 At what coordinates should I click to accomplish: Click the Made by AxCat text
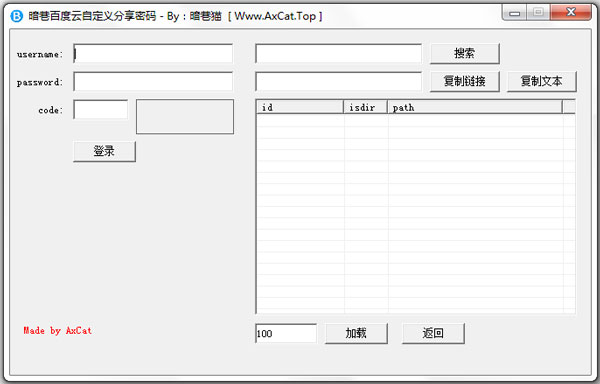[x=57, y=330]
